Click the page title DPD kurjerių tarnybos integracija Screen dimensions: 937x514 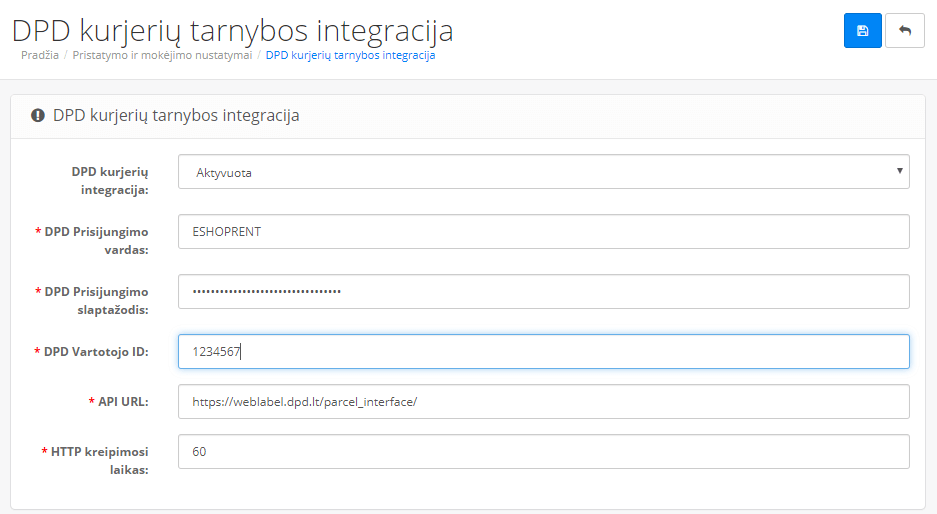(x=232, y=30)
